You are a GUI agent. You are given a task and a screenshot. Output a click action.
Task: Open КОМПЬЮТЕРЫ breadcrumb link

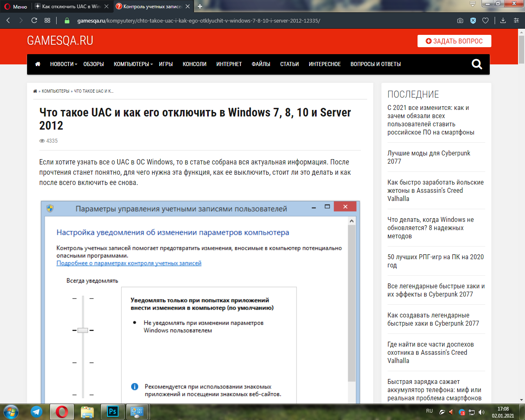55,91
